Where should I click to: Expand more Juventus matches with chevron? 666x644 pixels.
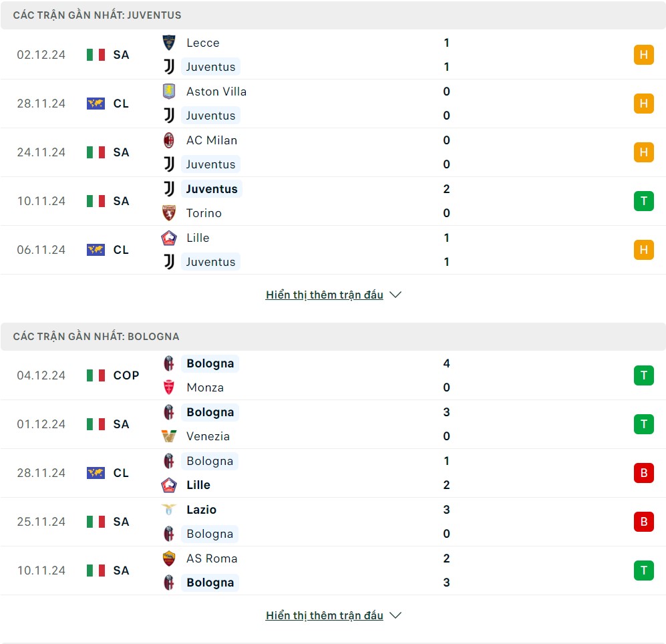pyautogui.click(x=395, y=295)
